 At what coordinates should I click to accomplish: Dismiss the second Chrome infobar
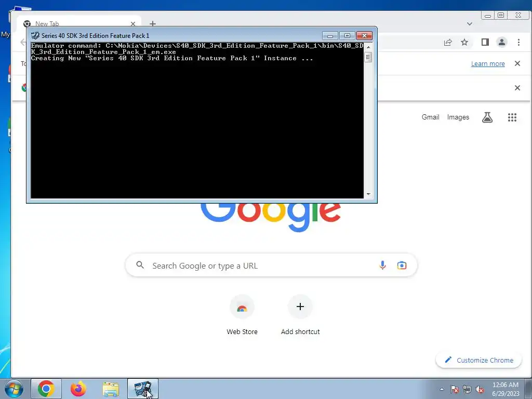(x=517, y=88)
